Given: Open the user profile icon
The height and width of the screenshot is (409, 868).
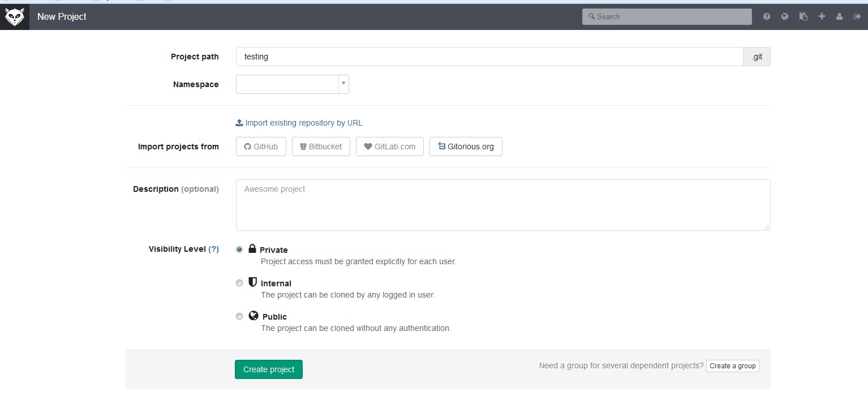Looking at the screenshot, I should pyautogui.click(x=839, y=16).
